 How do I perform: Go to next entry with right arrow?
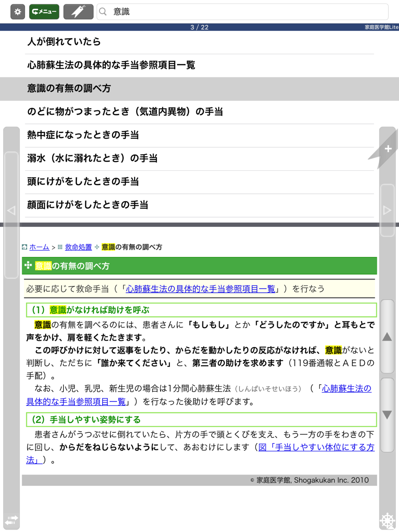click(387, 210)
